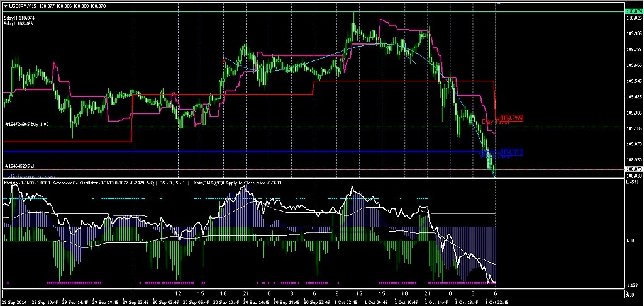The height and width of the screenshot is (306, 644).
Task: Click the 109.185 level on the price scale
Action: (x=635, y=128)
